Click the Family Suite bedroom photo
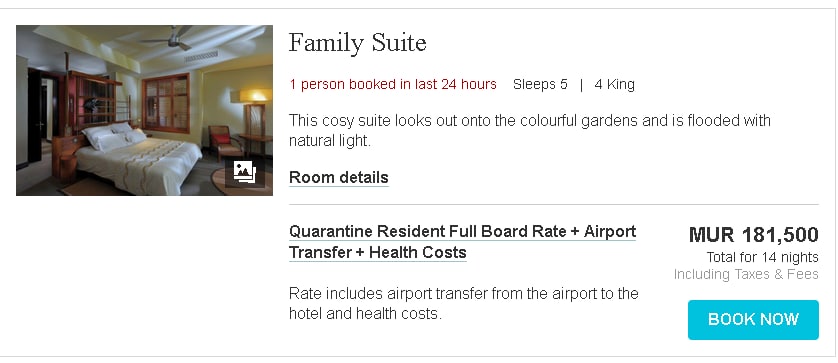 pos(144,110)
